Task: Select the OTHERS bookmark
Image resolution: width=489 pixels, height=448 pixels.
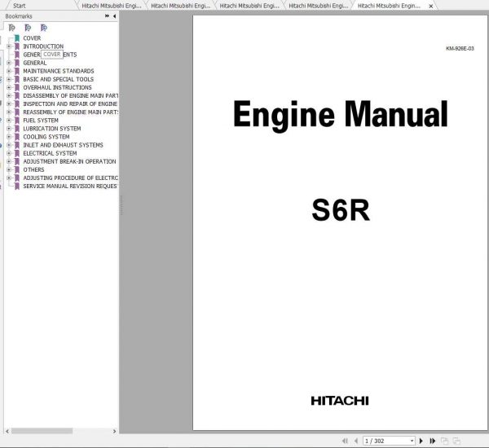Action: coord(33,169)
